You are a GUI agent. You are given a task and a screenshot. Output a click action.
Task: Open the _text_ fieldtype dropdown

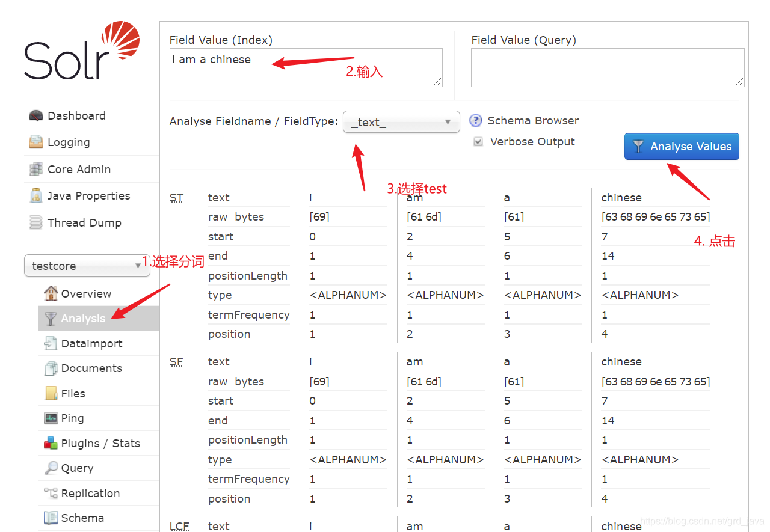(x=401, y=122)
